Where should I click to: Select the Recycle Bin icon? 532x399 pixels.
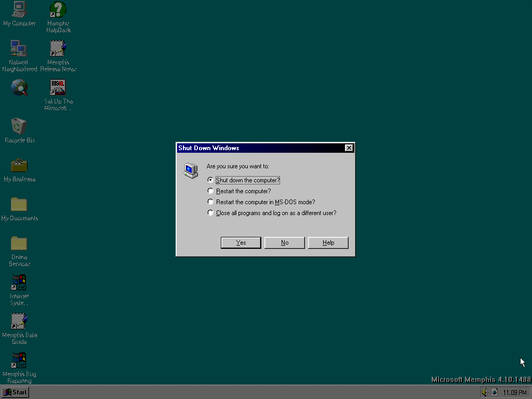coord(19,127)
